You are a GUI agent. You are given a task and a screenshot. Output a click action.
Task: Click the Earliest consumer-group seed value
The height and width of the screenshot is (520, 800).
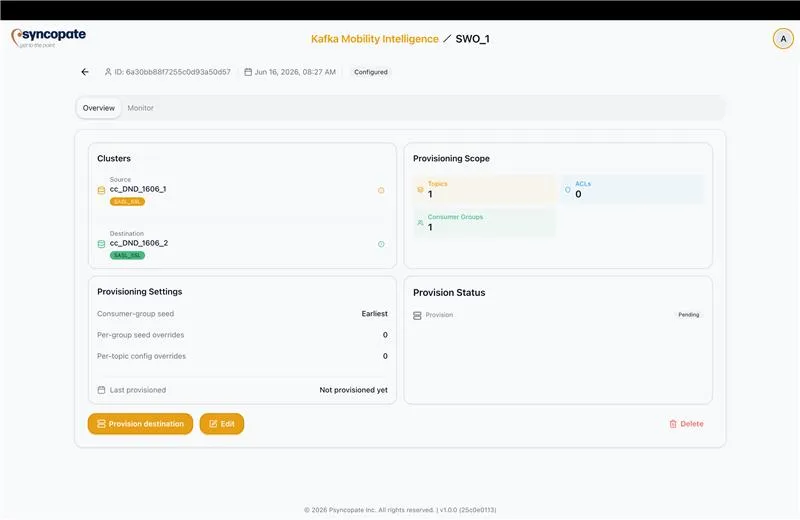tap(374, 313)
